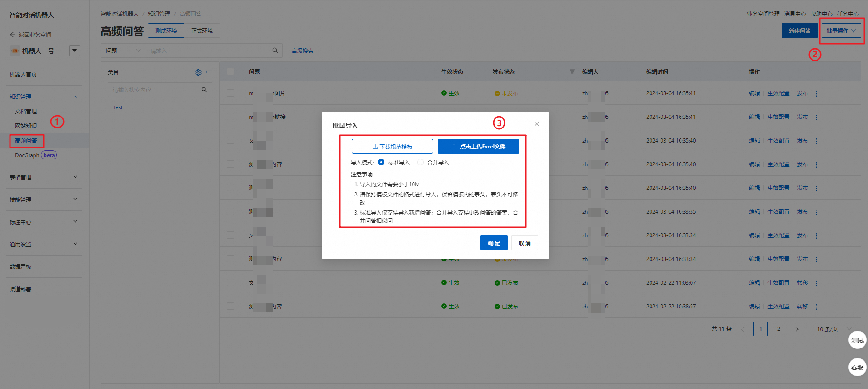Click 点击上传Excel文件 button

click(x=478, y=146)
